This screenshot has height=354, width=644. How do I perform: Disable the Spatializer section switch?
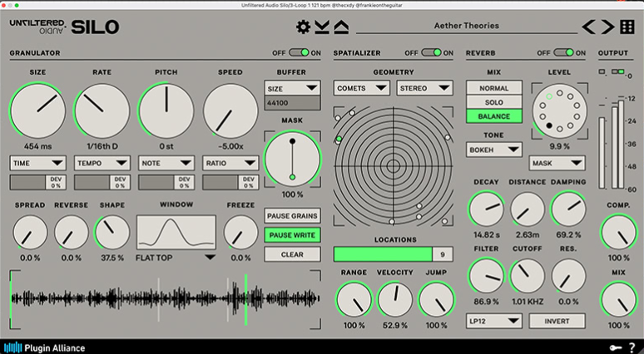431,52
